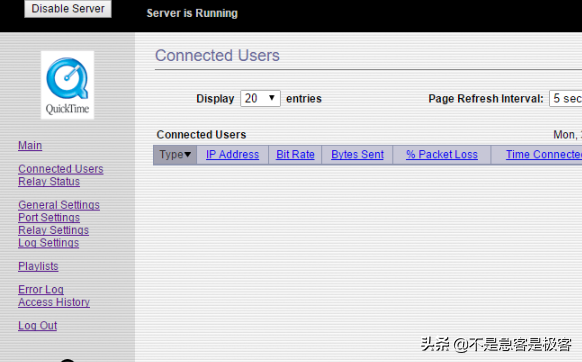The image size is (582, 362).
Task: Open the Log Settings page
Action: tap(49, 243)
